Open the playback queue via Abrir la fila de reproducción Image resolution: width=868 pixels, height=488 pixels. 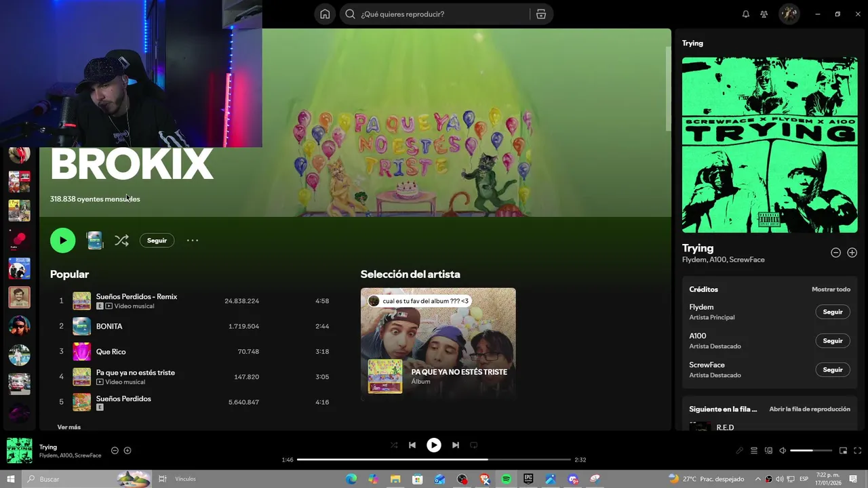tap(810, 409)
